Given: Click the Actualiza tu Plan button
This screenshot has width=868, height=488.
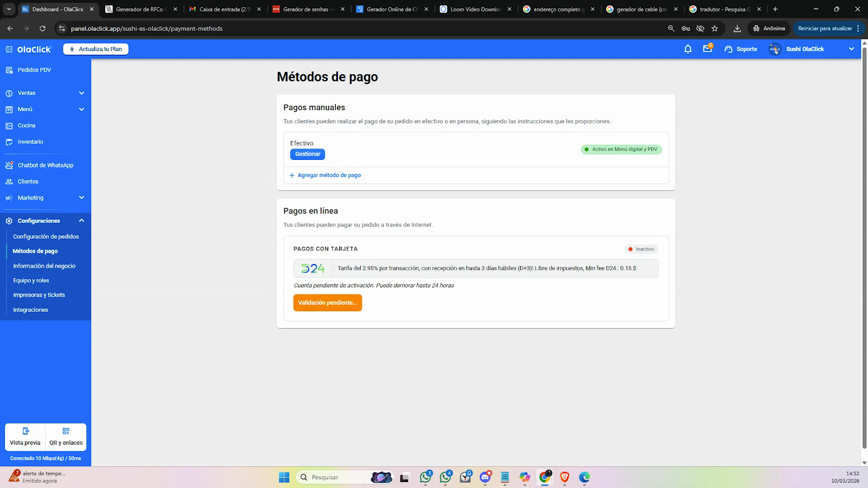Looking at the screenshot, I should 96,49.
